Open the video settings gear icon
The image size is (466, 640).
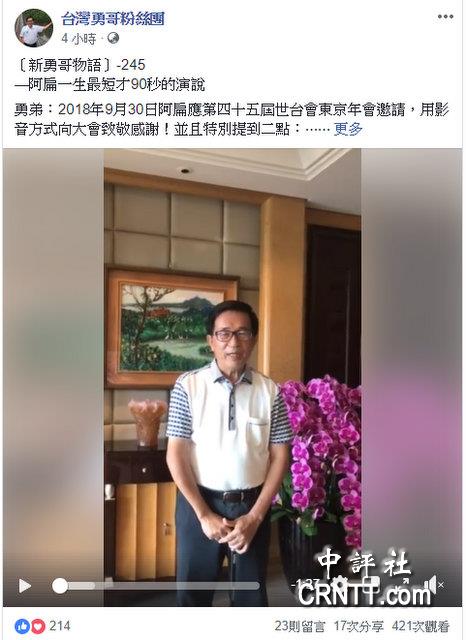(338, 585)
